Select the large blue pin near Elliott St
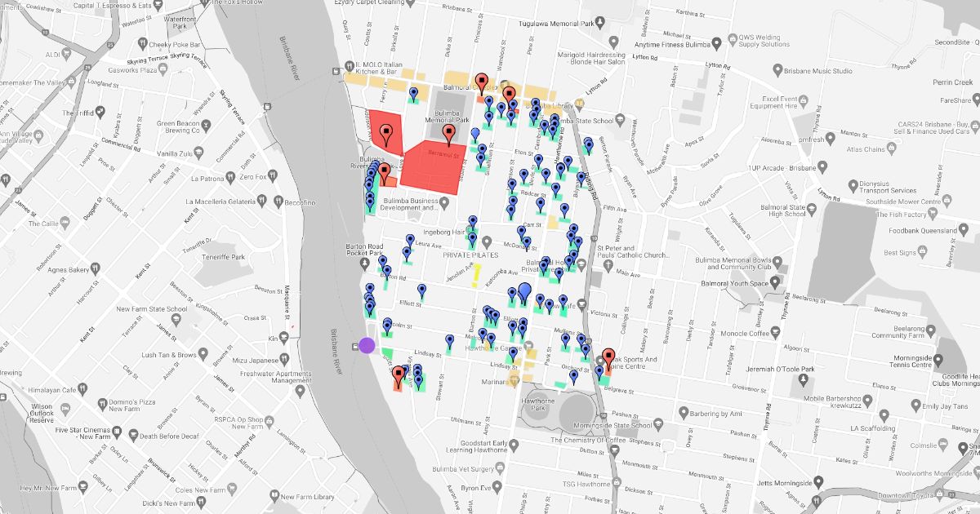 (x=524, y=290)
